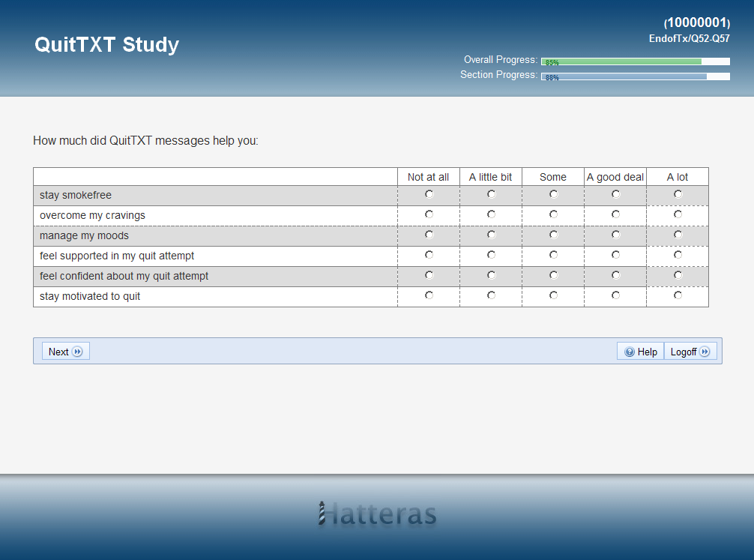Click the Hatteras logo in footer
Screen dimensions: 754x560
(378, 514)
